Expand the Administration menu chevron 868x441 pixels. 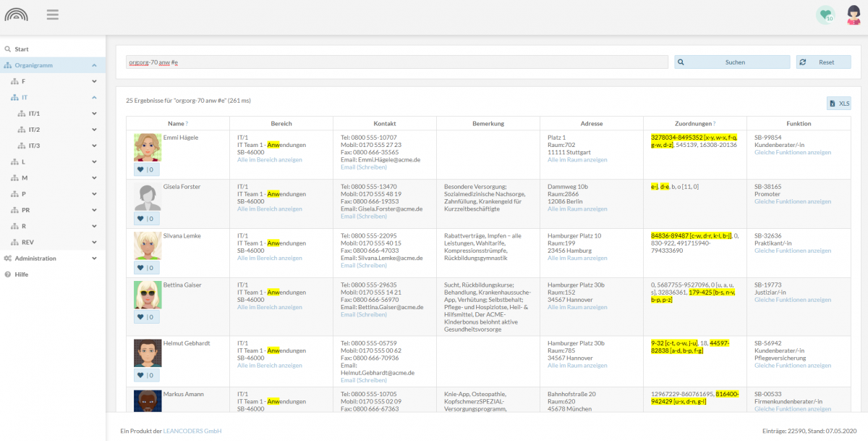[x=94, y=259]
